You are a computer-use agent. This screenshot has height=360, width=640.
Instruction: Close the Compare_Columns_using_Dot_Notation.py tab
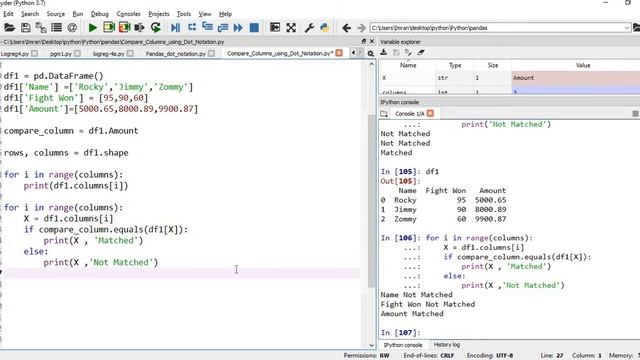(x=339, y=53)
